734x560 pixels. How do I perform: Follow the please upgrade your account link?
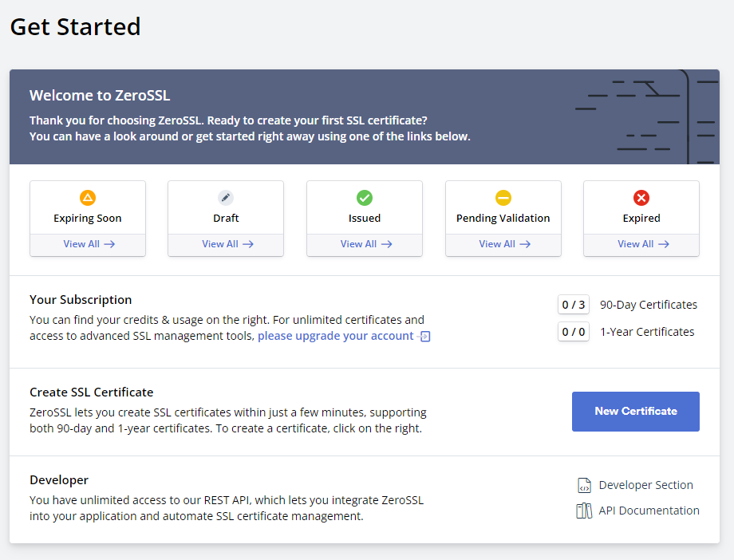(x=335, y=336)
